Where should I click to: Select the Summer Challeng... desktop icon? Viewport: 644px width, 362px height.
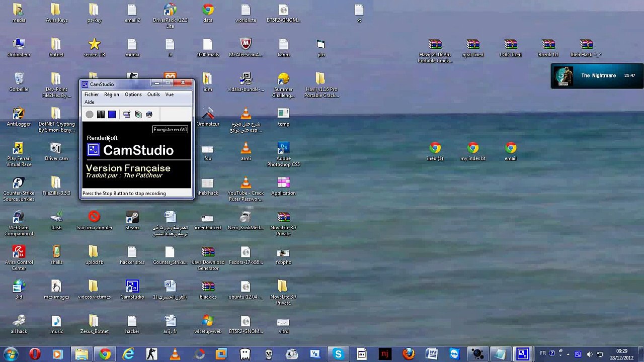283,85
